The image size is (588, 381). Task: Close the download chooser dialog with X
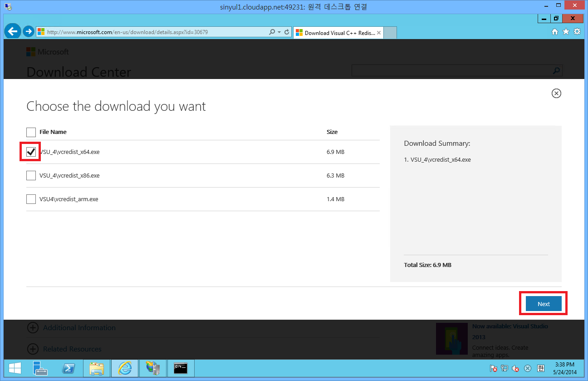pos(556,93)
